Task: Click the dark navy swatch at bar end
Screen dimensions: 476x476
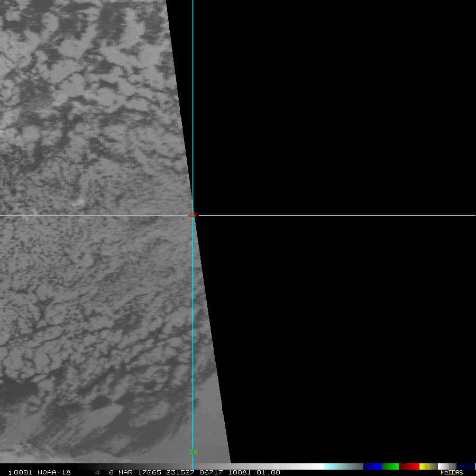Action: 465,466
